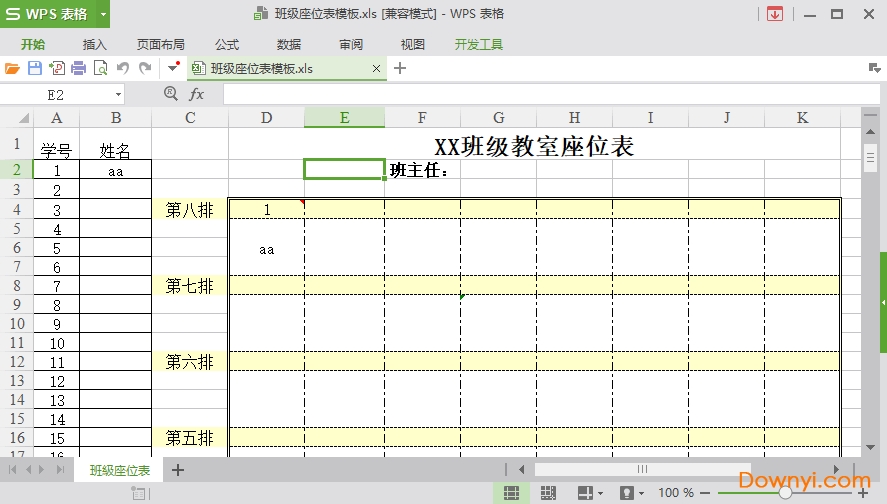Go to previous sheet with navigation arrow
This screenshot has width=887, height=504.
click(28, 469)
